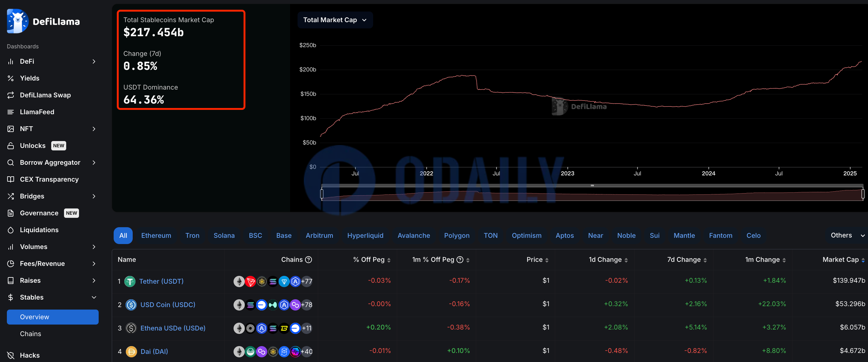Click the Fees/Revenue pie chart icon

point(11,263)
